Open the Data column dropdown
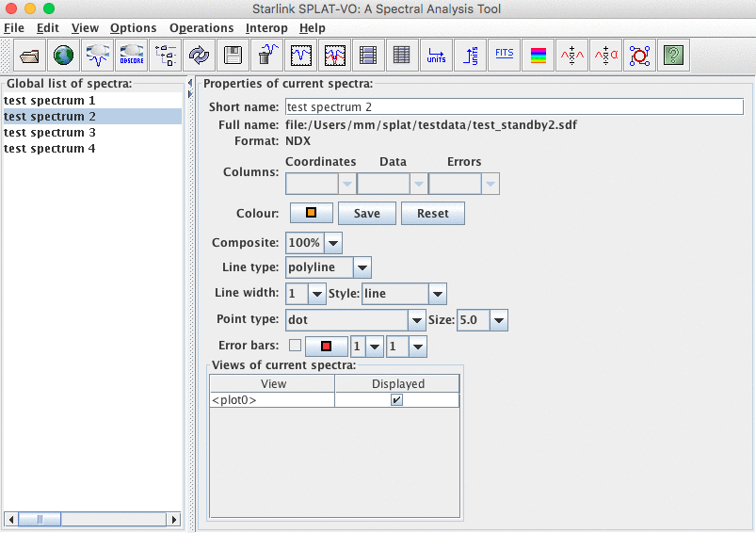 pos(419,184)
